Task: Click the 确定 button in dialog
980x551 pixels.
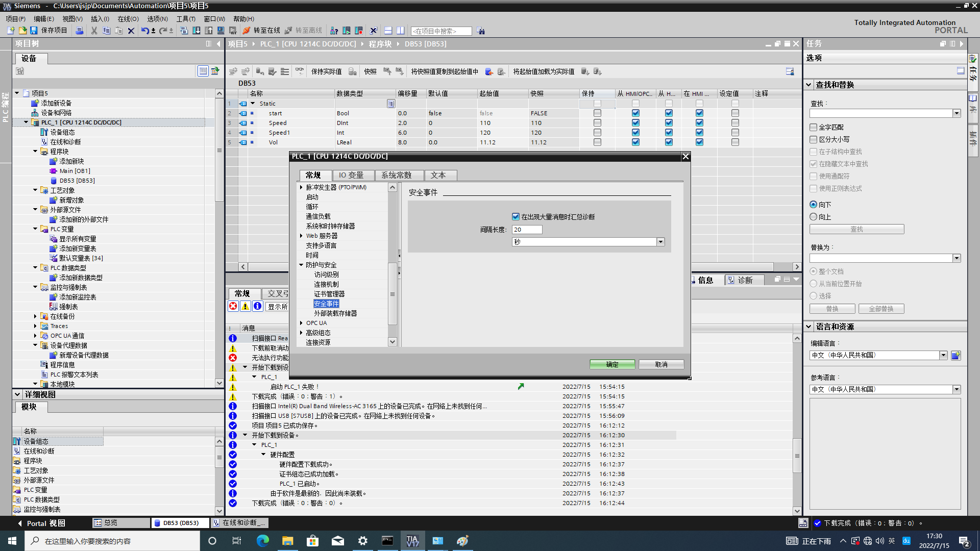Action: pyautogui.click(x=612, y=364)
